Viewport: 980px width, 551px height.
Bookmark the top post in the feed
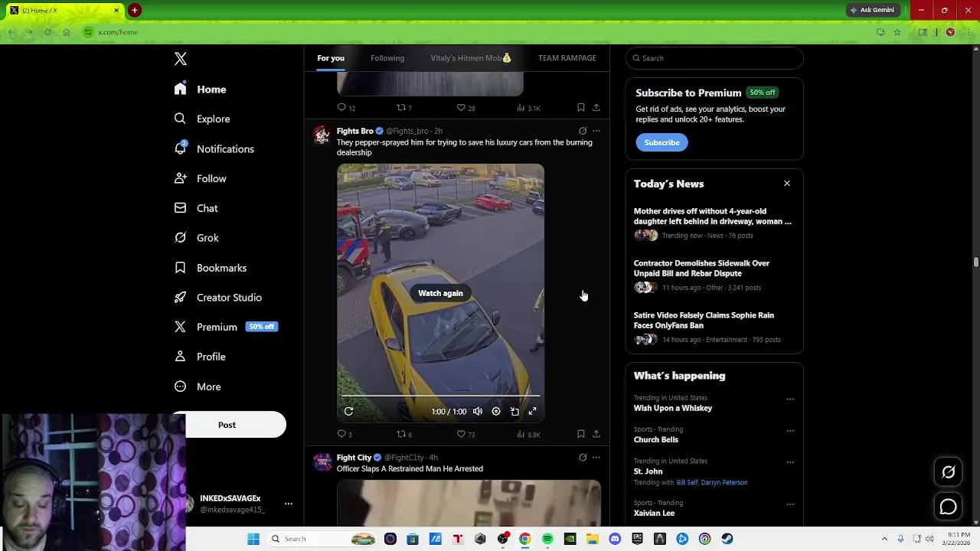tap(581, 108)
